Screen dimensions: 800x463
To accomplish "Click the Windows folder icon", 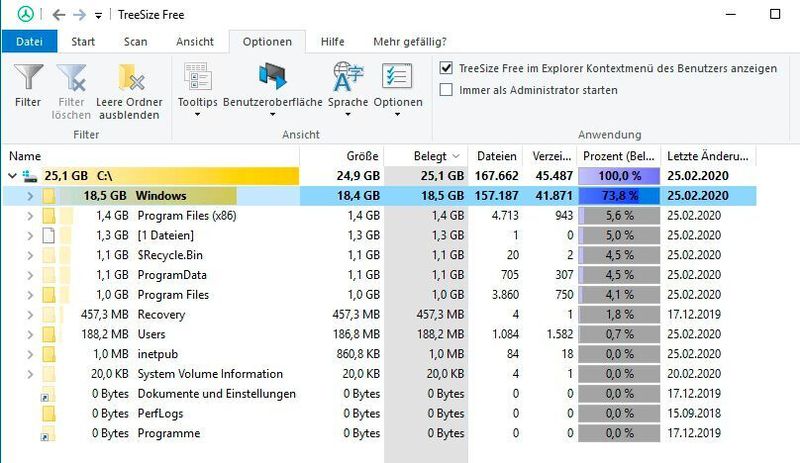I will pos(49,196).
